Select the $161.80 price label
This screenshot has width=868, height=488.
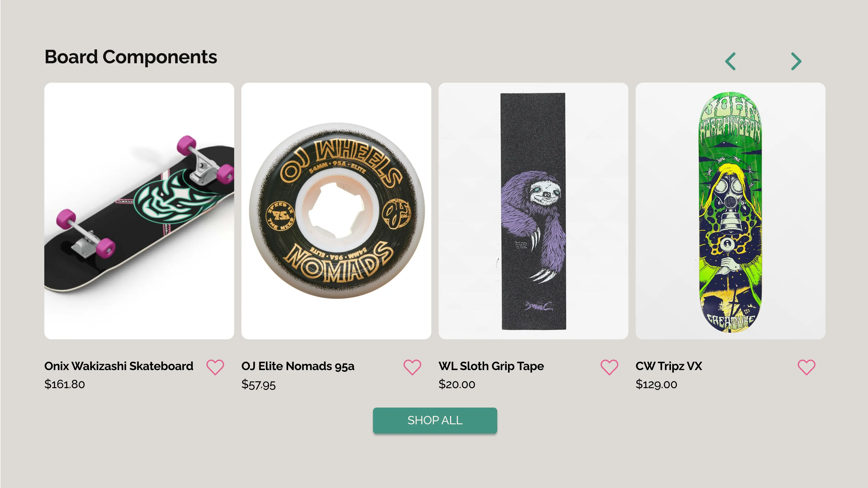point(65,384)
